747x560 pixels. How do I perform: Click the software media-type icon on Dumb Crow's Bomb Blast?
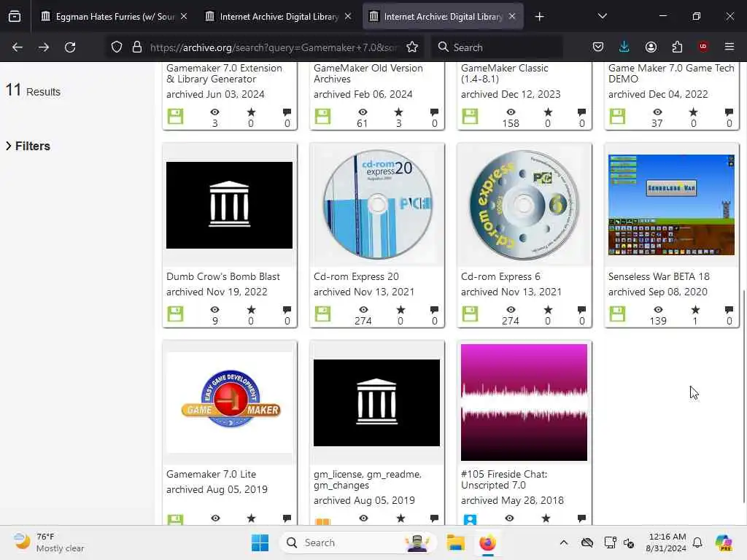[175, 314]
